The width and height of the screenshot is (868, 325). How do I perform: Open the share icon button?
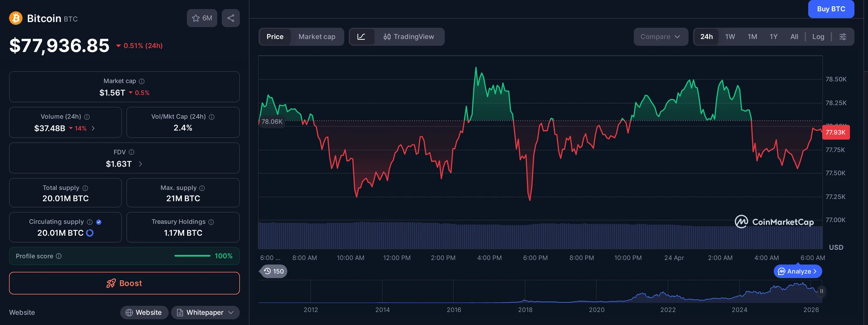[x=231, y=18]
